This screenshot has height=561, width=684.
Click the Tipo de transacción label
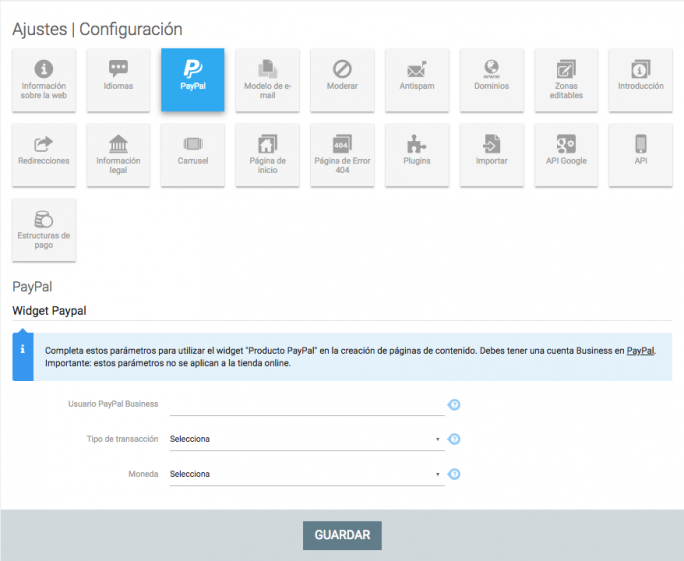pos(122,439)
